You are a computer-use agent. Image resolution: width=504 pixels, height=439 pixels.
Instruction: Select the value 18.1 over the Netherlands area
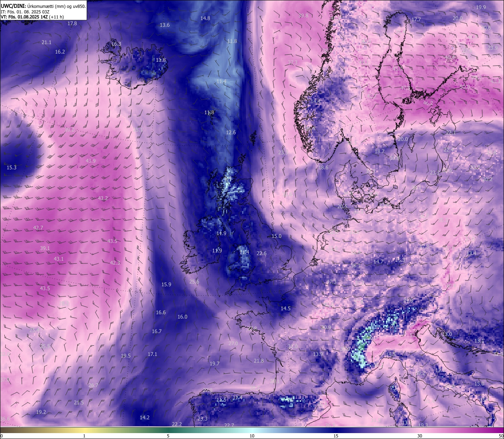(x=356, y=266)
